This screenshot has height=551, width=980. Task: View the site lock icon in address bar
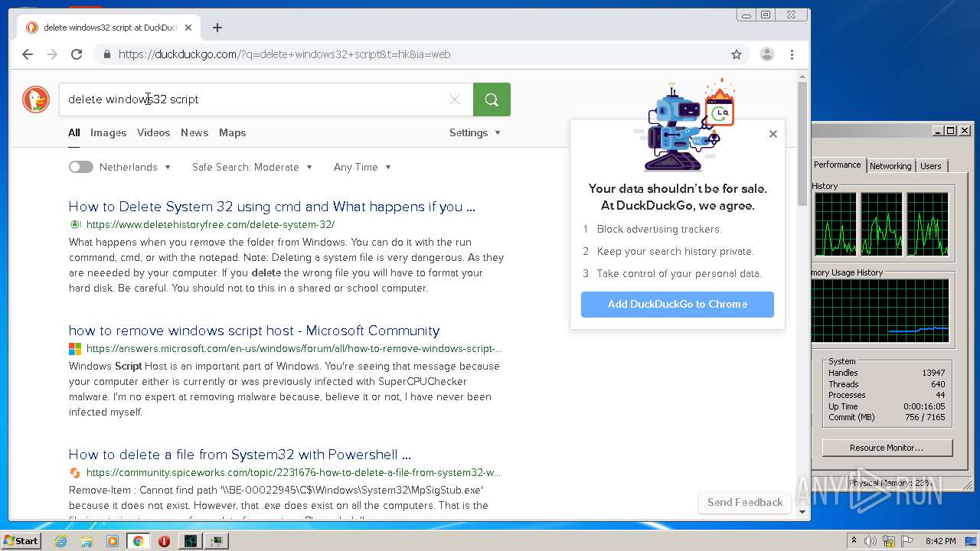click(107, 54)
